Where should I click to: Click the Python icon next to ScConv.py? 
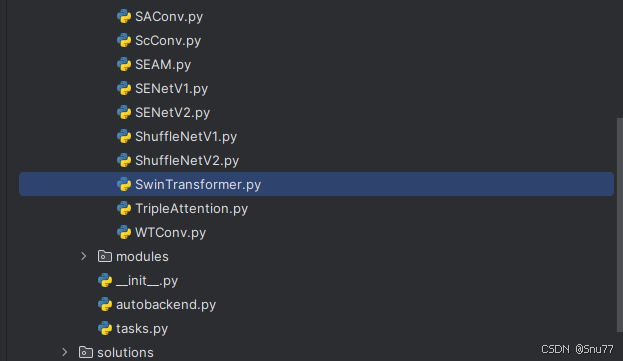tap(124, 41)
